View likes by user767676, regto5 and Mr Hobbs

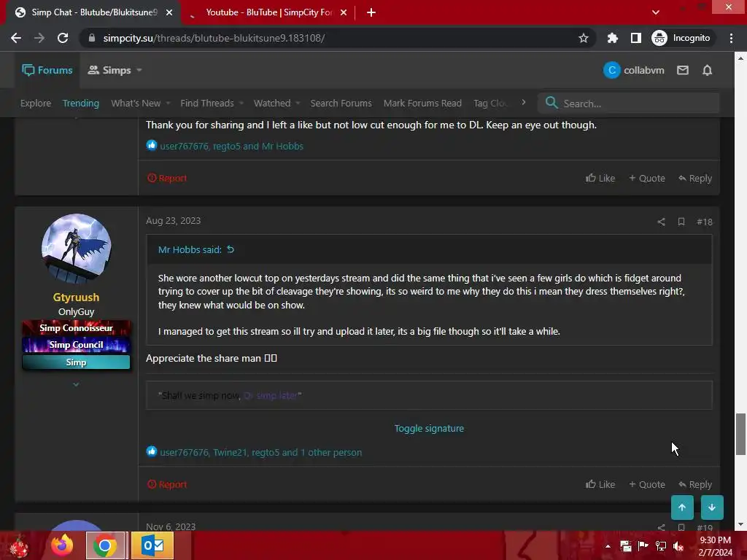(231, 146)
